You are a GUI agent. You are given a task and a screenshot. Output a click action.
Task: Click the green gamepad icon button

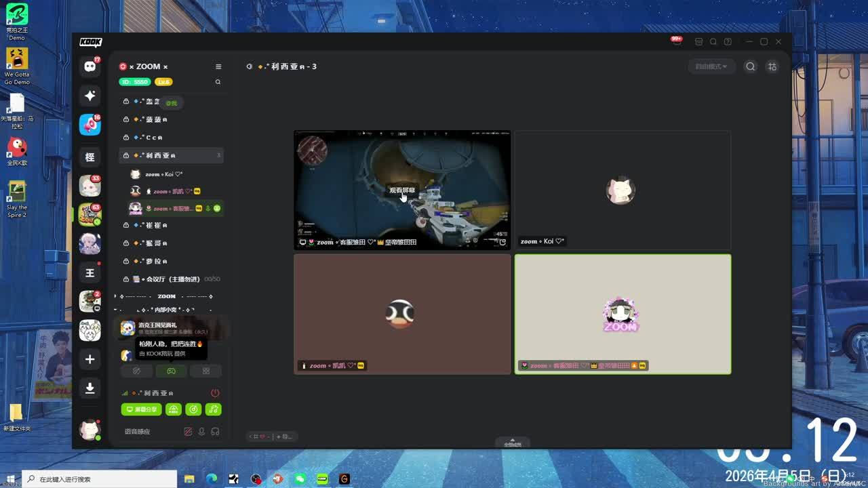point(171,371)
